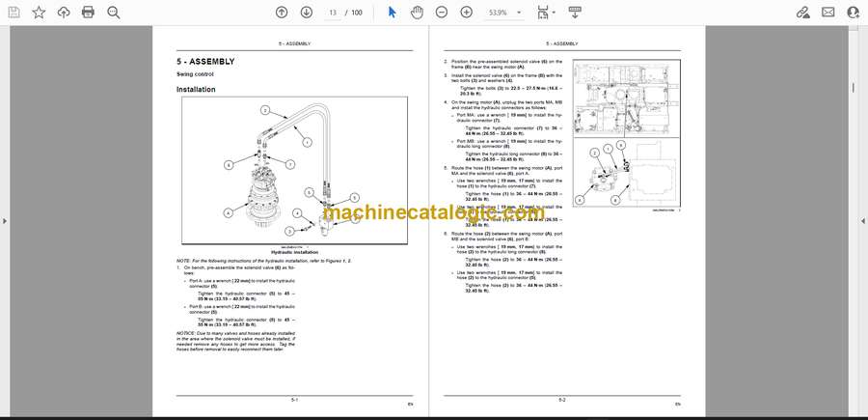Activate the hand pan tool
Image resolution: width=868 pixels, height=420 pixels.
point(417,13)
